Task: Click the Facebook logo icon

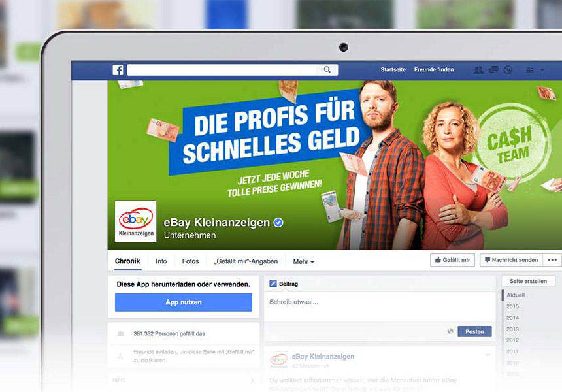Action: tap(118, 70)
